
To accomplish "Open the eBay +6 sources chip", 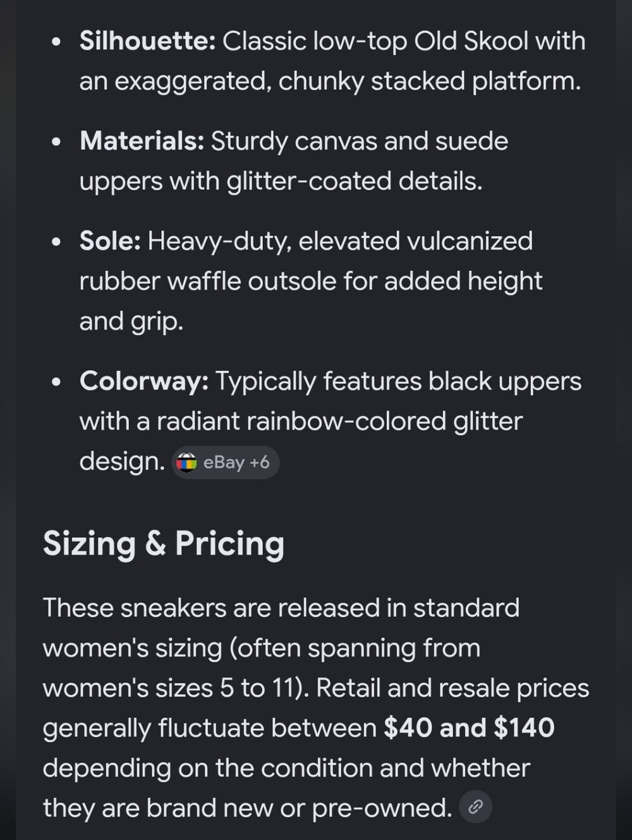I will [x=226, y=463].
